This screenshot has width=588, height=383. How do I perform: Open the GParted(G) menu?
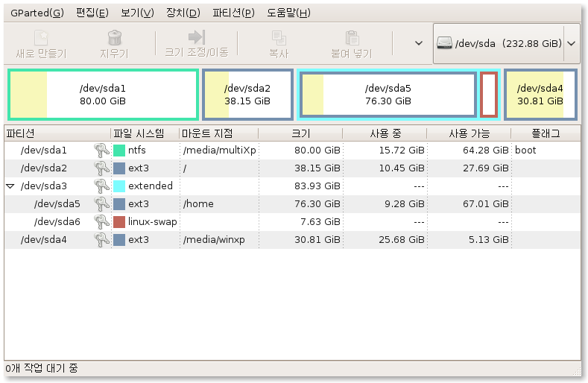[x=37, y=13]
